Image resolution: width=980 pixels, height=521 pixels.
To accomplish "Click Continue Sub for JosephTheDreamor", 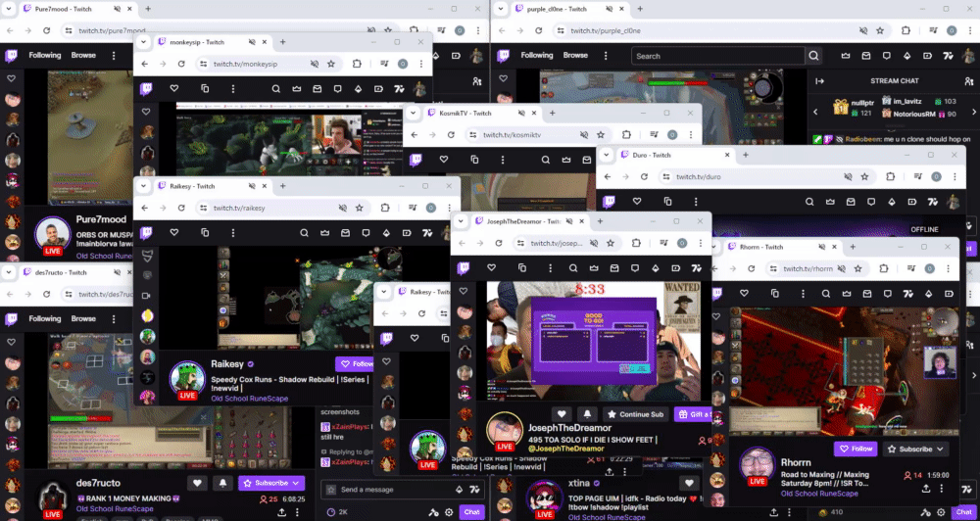I will pyautogui.click(x=636, y=414).
